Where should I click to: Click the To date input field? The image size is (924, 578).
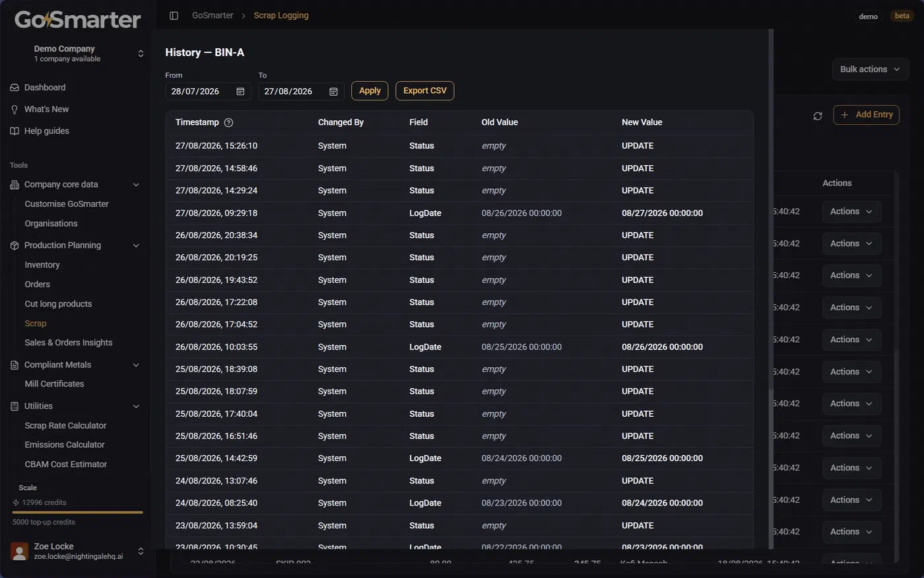tap(301, 91)
